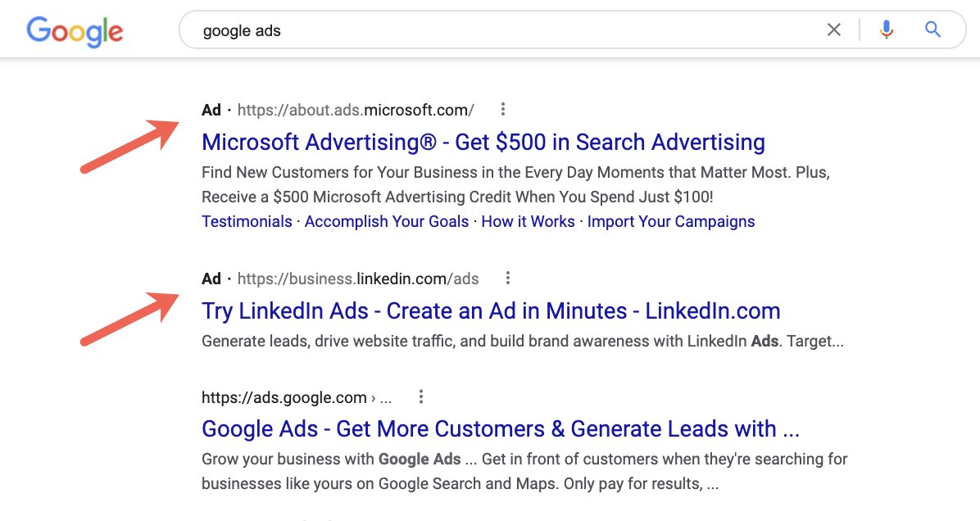Screen dimensions: 980x521
Task: Click the magnifying glass search icon
Action: pyautogui.click(x=932, y=30)
